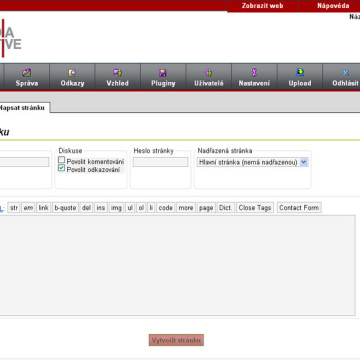Viewport: 360px width, 360px height.
Task: Open the Odkazy links icon
Action: tap(72, 73)
